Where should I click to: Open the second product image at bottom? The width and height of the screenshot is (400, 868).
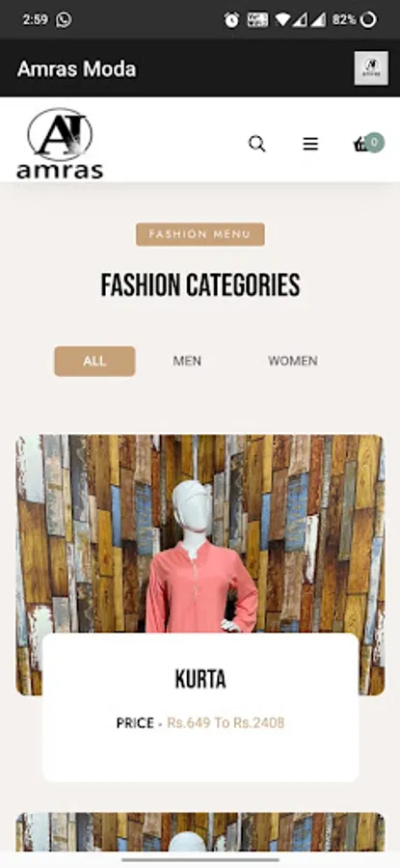tap(200, 832)
